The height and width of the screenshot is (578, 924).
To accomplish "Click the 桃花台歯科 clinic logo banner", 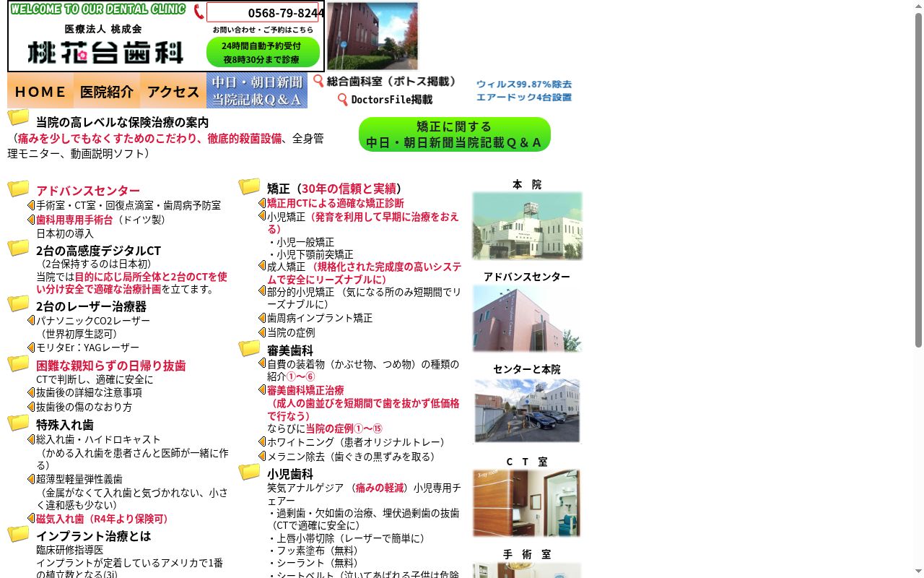I will [105, 52].
